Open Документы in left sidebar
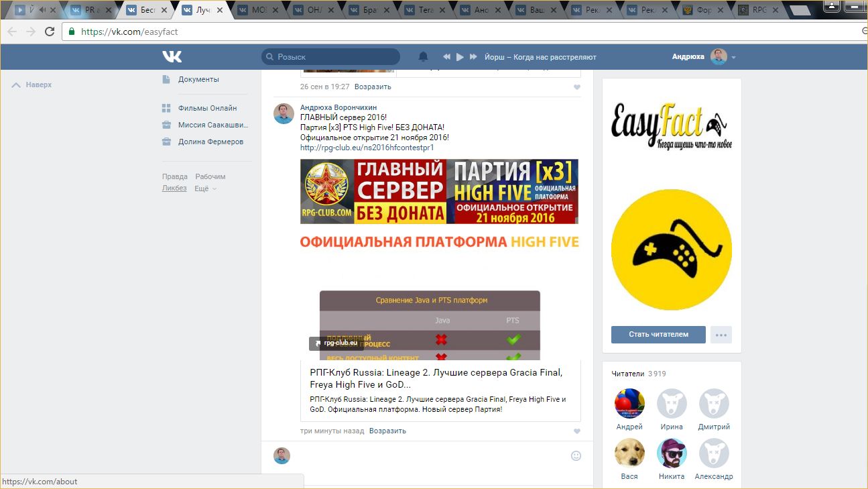The image size is (868, 489). (x=198, y=79)
